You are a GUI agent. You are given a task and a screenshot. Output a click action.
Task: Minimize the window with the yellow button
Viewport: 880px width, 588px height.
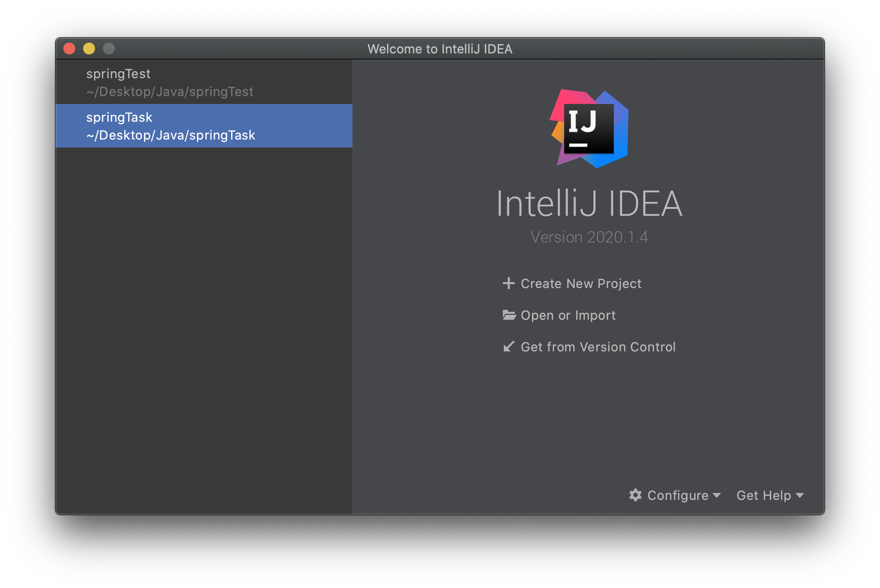[89, 49]
